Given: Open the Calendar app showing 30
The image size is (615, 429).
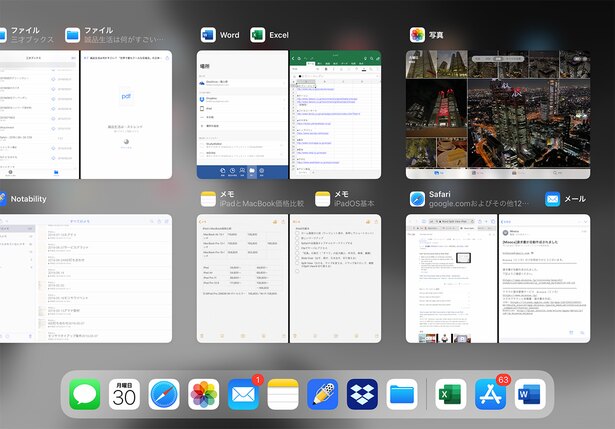Looking at the screenshot, I should pos(124,394).
